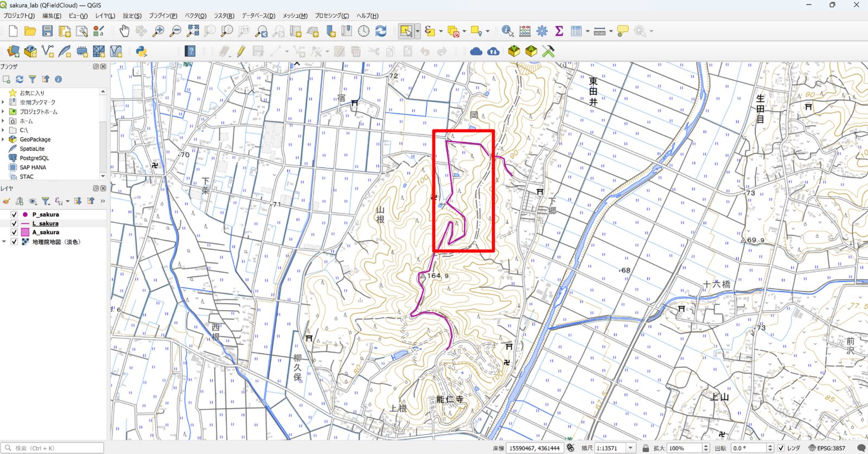This screenshot has width=868, height=454.
Task: Open the レイヤ(L) menu
Action: (x=105, y=16)
